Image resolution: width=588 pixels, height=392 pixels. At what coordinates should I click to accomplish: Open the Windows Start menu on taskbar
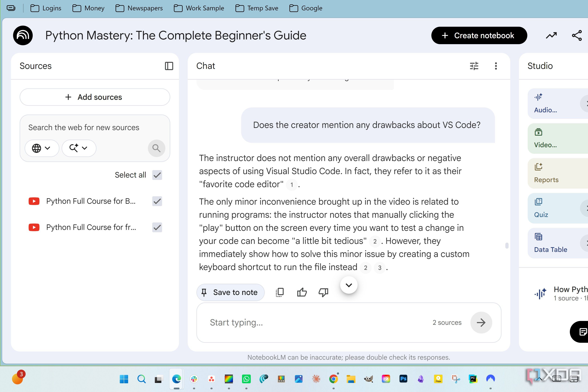coord(124,379)
